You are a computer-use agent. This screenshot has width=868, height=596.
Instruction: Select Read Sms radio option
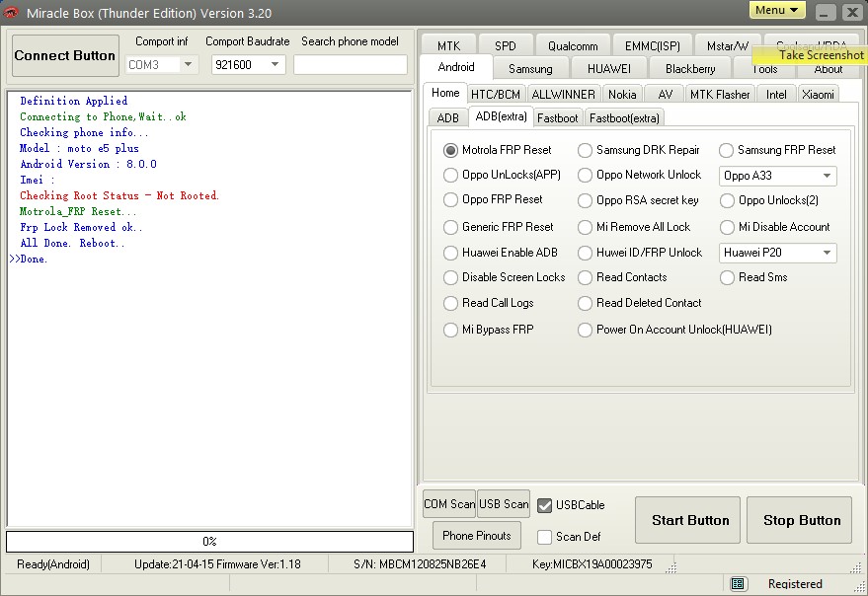point(727,277)
